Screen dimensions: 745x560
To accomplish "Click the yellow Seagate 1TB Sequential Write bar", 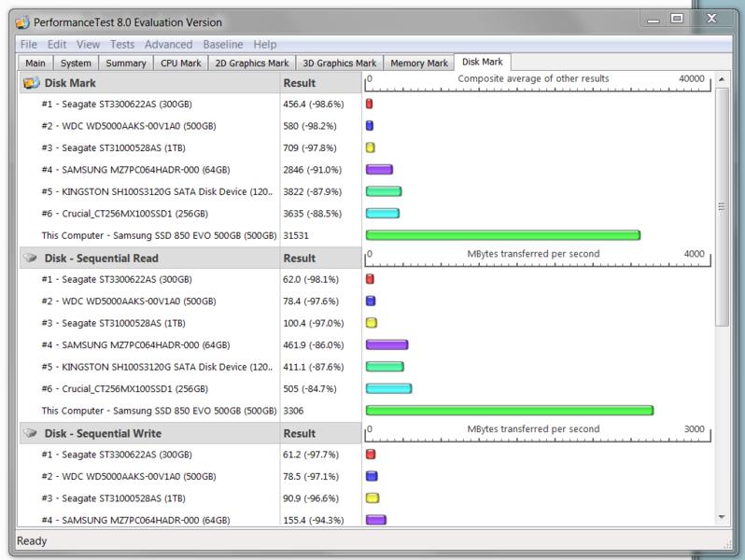I will click(372, 497).
